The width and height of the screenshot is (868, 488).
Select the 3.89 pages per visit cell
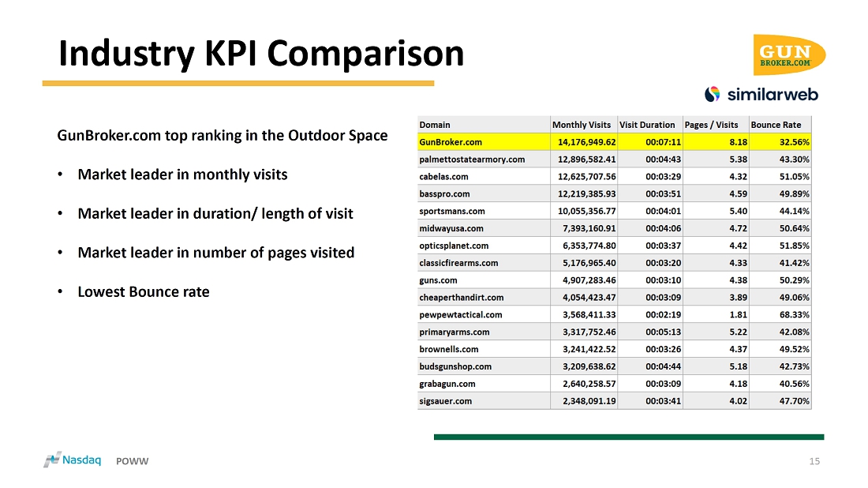coord(716,297)
